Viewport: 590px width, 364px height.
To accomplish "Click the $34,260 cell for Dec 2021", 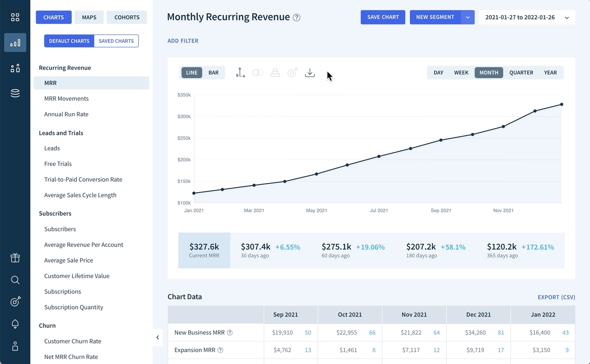I will (x=475, y=333).
